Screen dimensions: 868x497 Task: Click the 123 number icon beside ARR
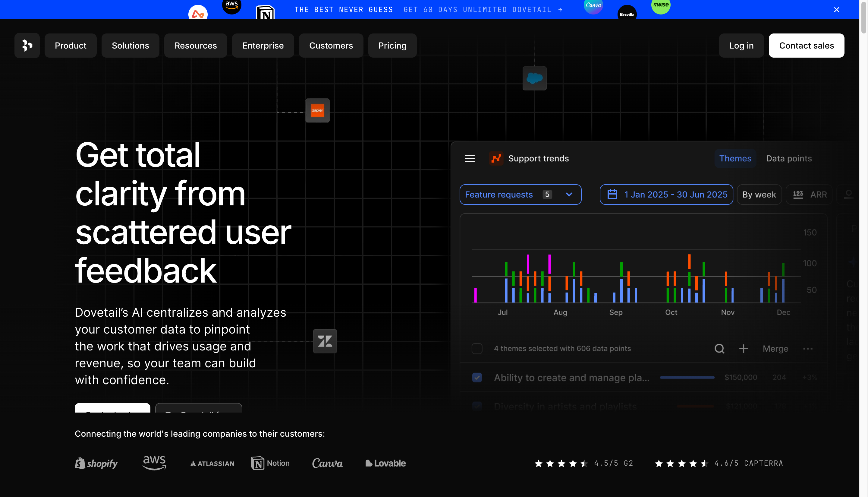(x=798, y=194)
